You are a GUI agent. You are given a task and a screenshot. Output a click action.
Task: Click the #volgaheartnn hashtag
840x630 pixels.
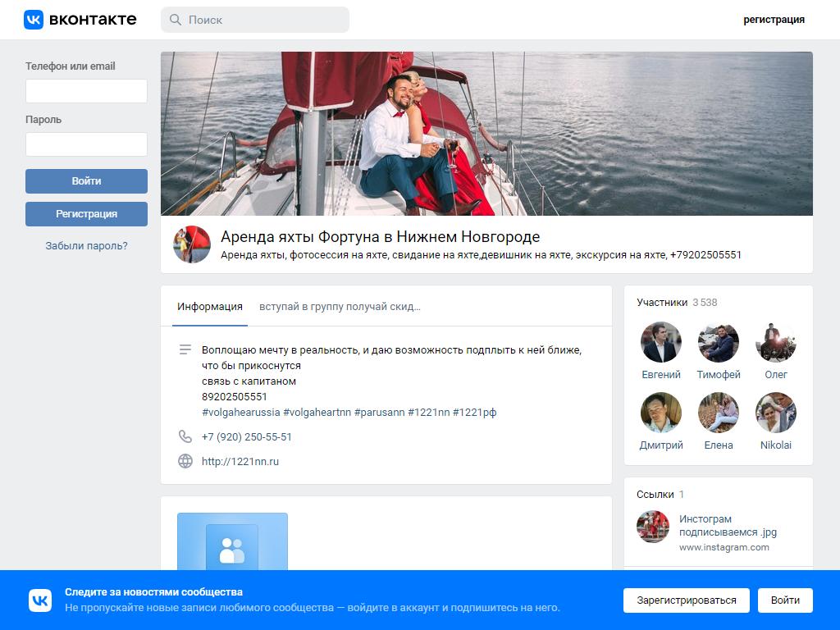(317, 413)
